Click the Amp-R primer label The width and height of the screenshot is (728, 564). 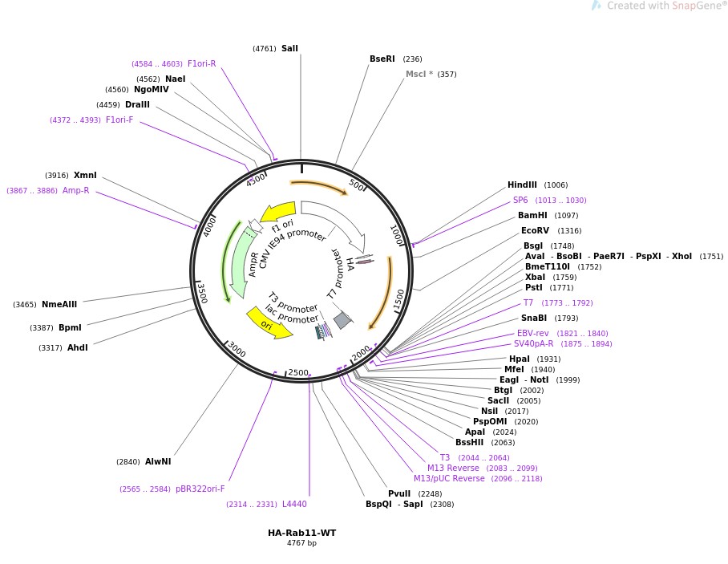tap(76, 190)
